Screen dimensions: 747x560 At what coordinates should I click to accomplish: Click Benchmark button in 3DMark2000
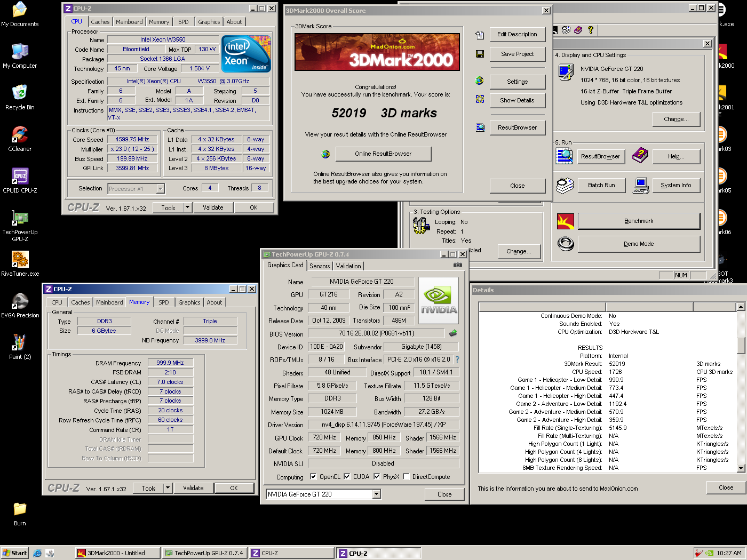[x=639, y=221]
